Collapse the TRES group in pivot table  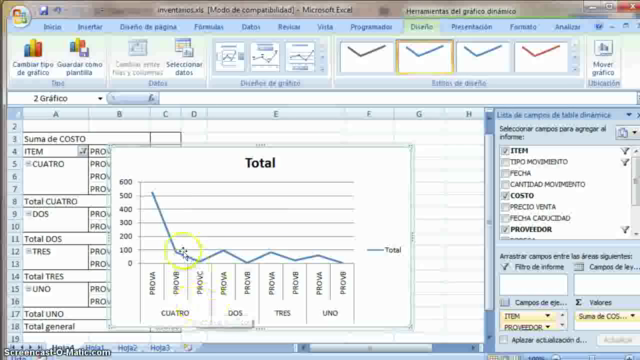tap(28, 251)
